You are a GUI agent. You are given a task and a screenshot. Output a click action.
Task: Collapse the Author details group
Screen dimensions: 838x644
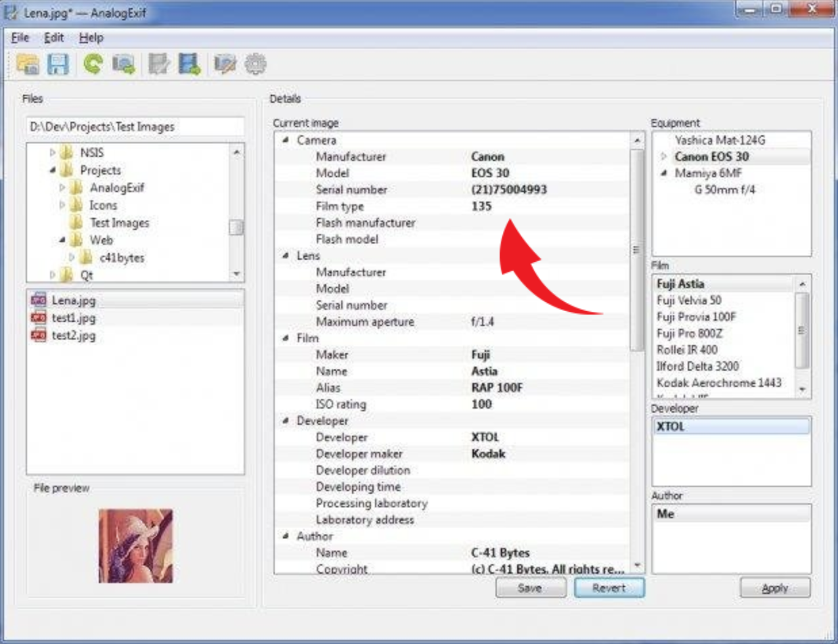tap(285, 536)
